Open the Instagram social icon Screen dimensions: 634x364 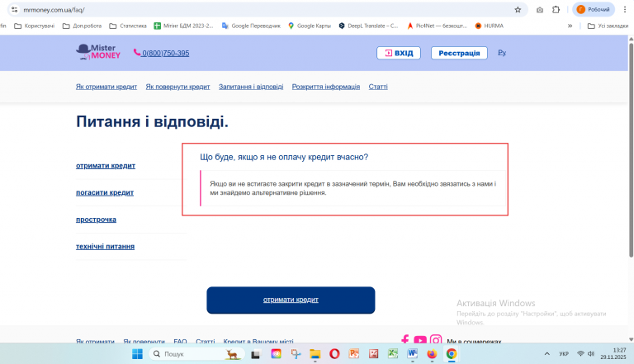436,340
